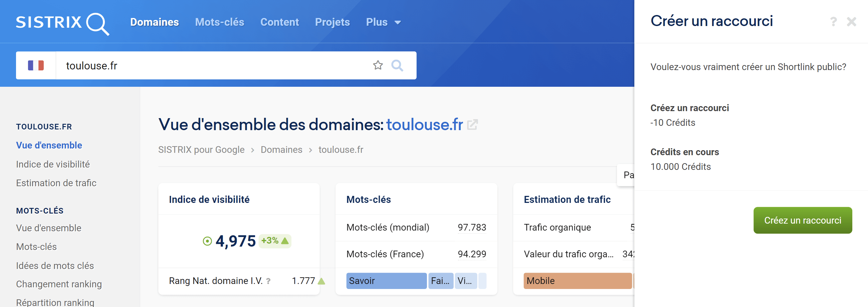Open Mots-clés sidebar item
Viewport: 868px width, 307px height.
(36, 247)
